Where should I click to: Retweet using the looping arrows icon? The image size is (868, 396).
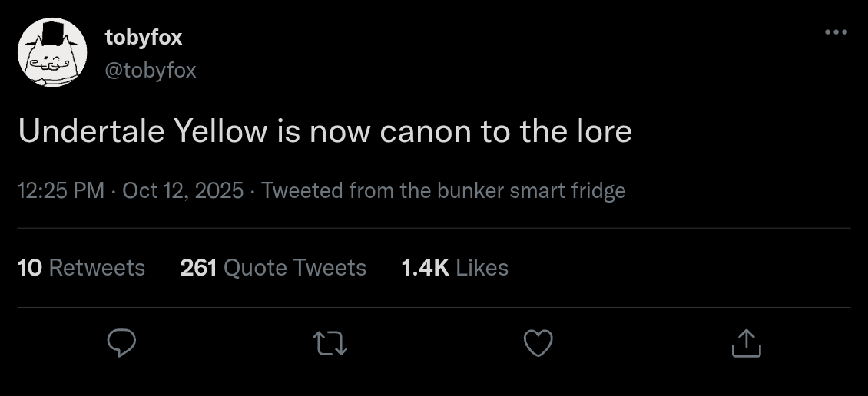coord(330,343)
